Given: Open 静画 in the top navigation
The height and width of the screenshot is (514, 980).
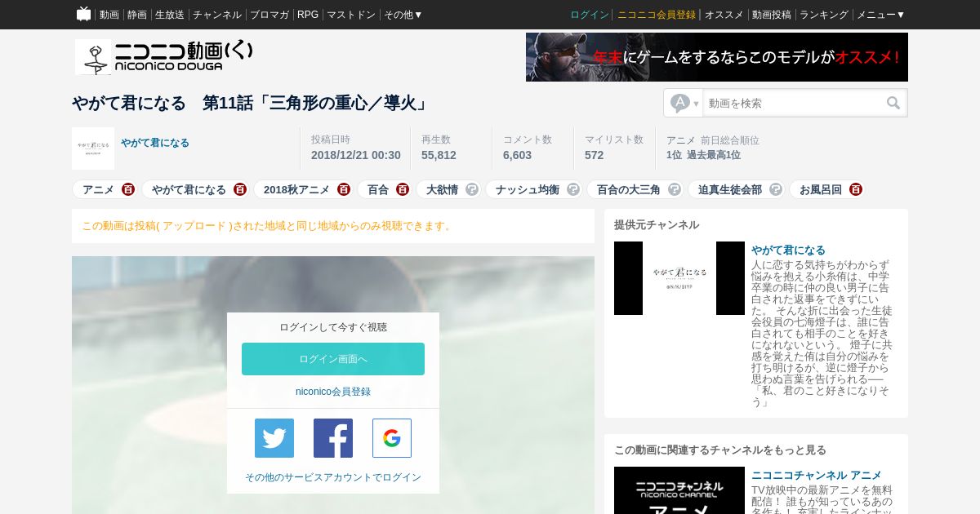Looking at the screenshot, I should (x=137, y=15).
